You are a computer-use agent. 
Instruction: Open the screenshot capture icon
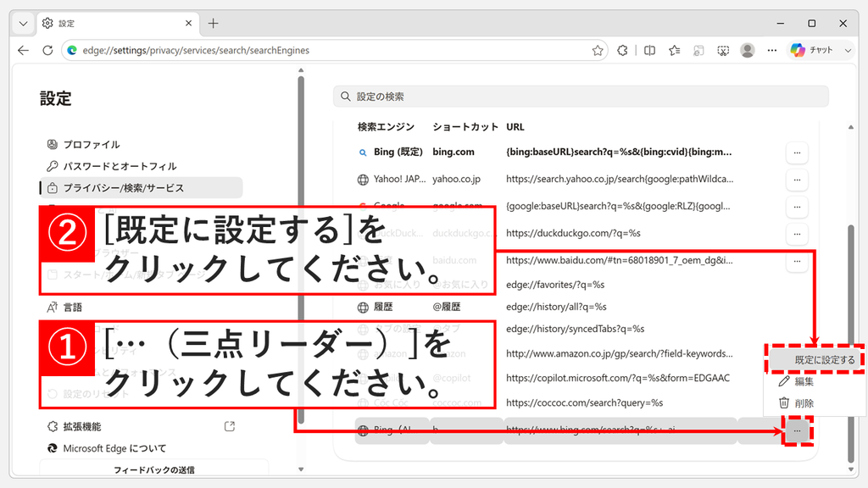(x=723, y=50)
